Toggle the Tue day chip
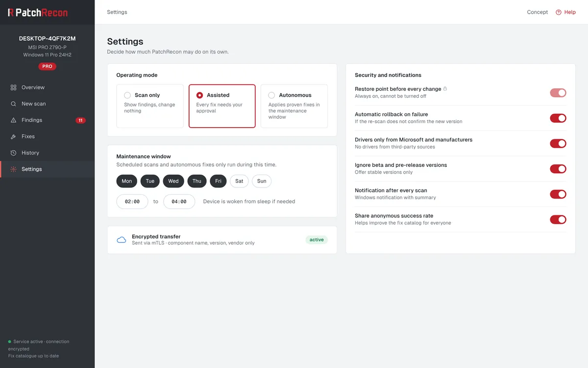Viewport: 588px width, 368px height. tap(150, 181)
